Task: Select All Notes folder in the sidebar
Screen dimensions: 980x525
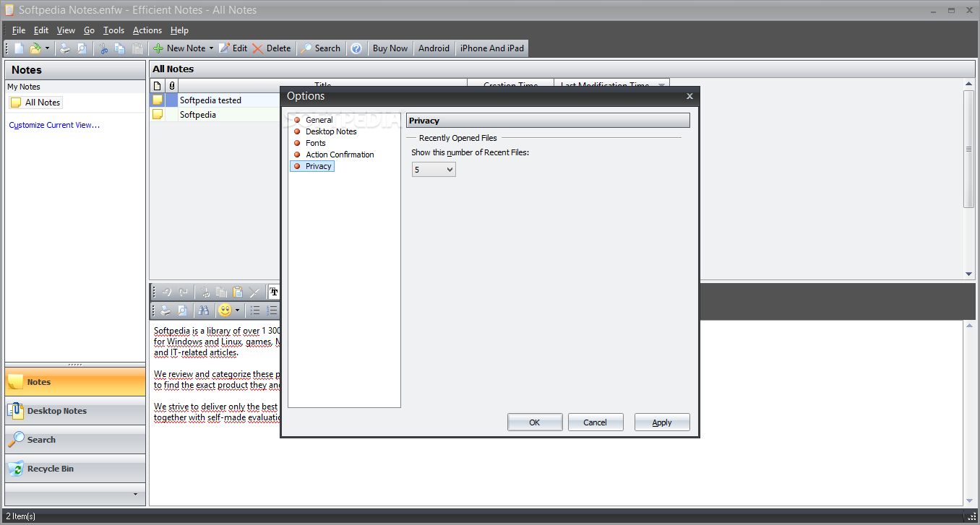Action: (35, 103)
